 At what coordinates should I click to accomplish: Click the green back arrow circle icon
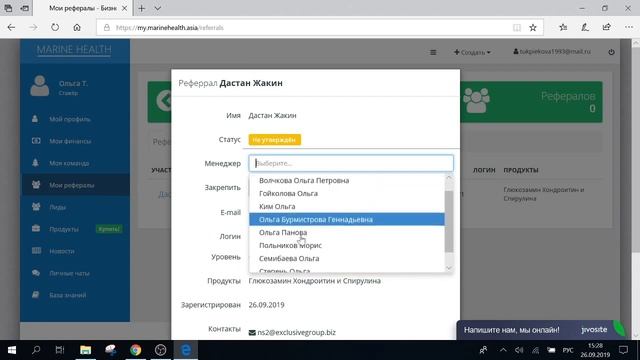165,100
